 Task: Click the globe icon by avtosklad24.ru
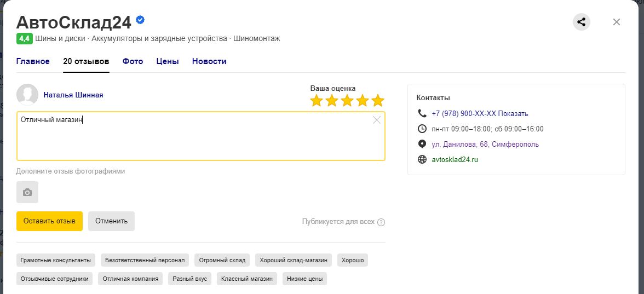tap(422, 159)
